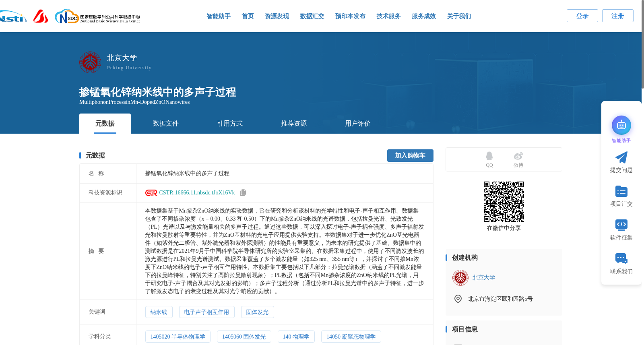Click the NSTI logo in header

[13, 17]
